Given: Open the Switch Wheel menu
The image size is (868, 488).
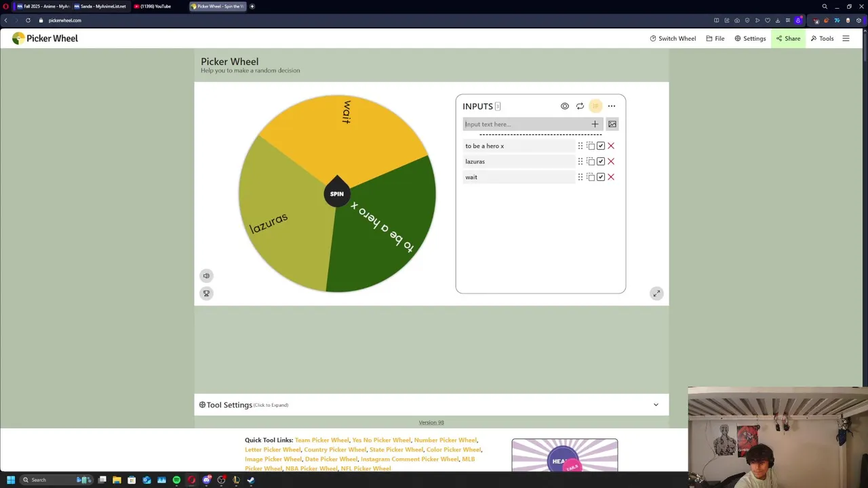Looking at the screenshot, I should [673, 39].
